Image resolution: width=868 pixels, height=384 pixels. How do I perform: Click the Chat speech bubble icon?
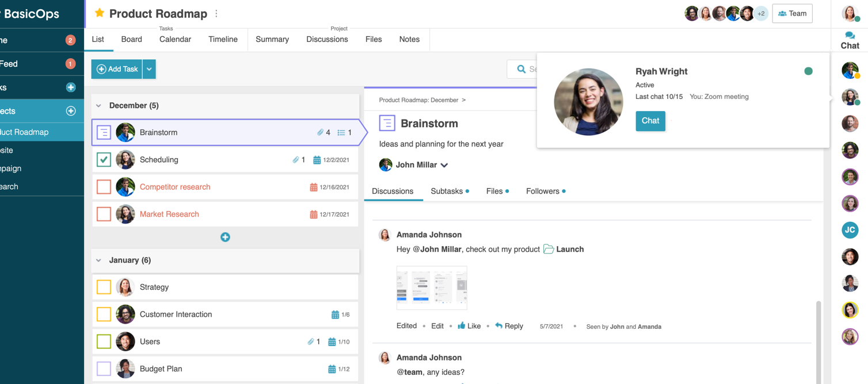[x=850, y=36]
